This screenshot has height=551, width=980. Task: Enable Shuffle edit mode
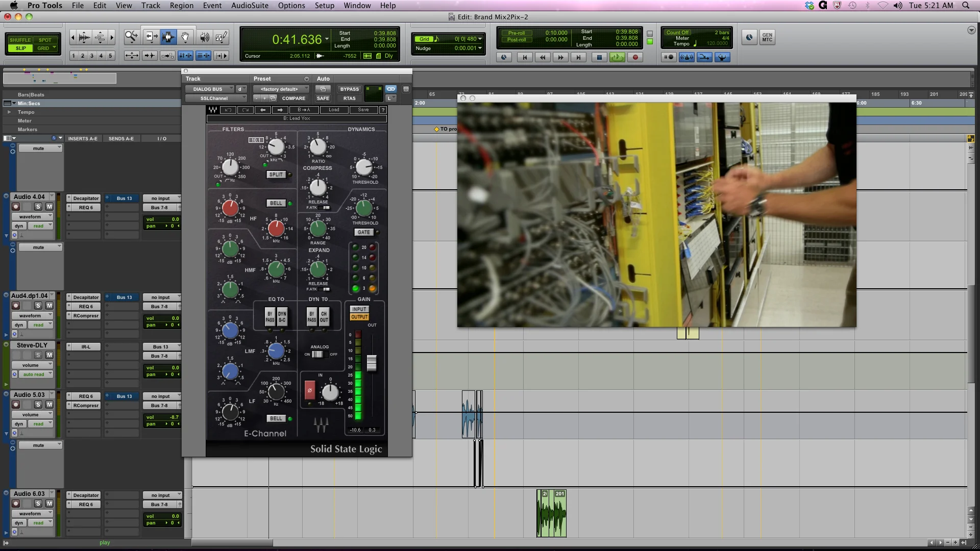[20, 40]
